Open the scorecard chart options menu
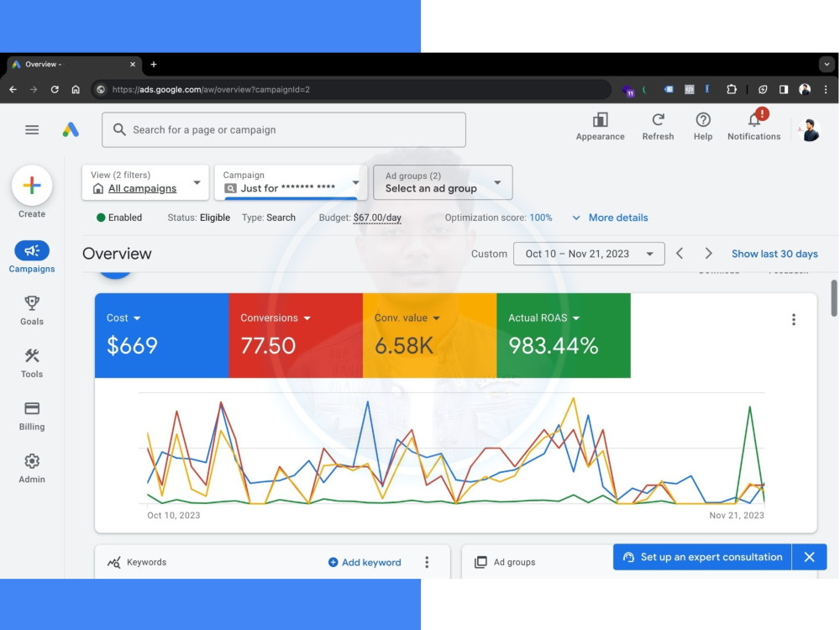 (x=794, y=320)
